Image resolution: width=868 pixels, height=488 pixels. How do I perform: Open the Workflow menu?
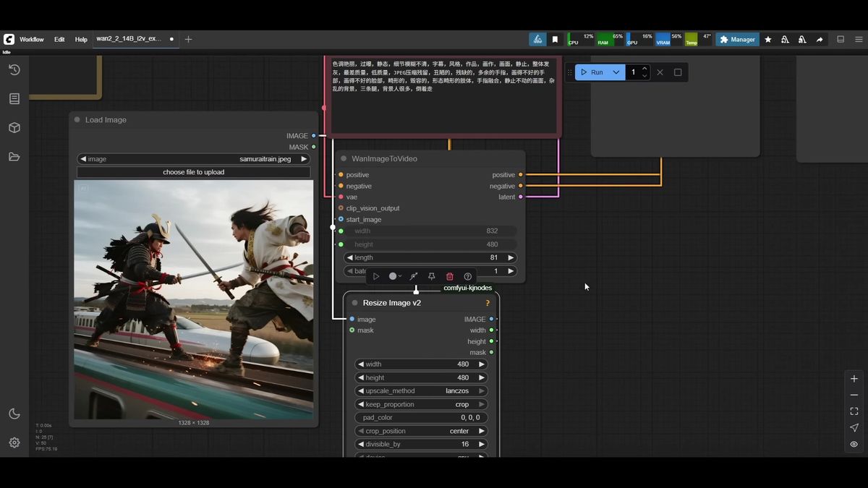pyautogui.click(x=31, y=39)
